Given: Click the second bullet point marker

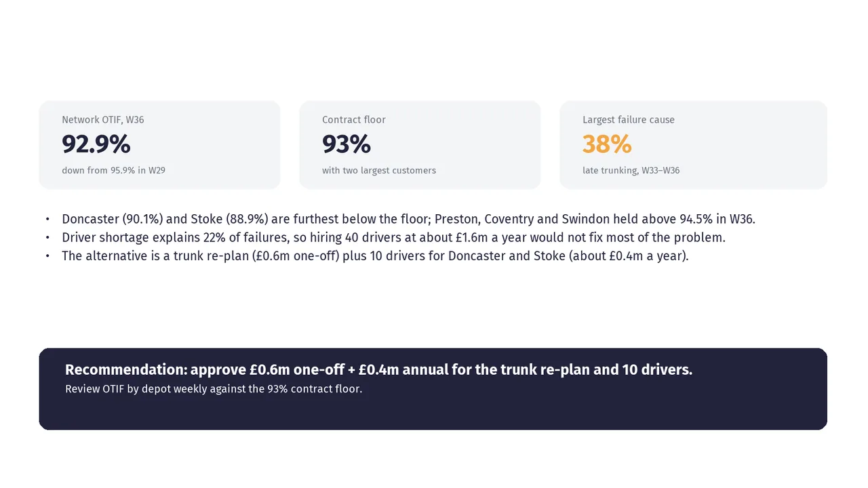Looking at the screenshot, I should point(47,238).
